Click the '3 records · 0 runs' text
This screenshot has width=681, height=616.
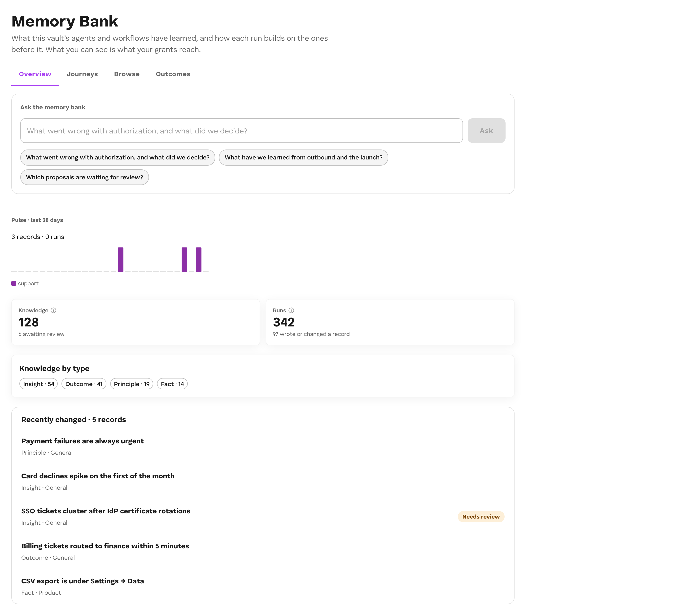pos(38,237)
